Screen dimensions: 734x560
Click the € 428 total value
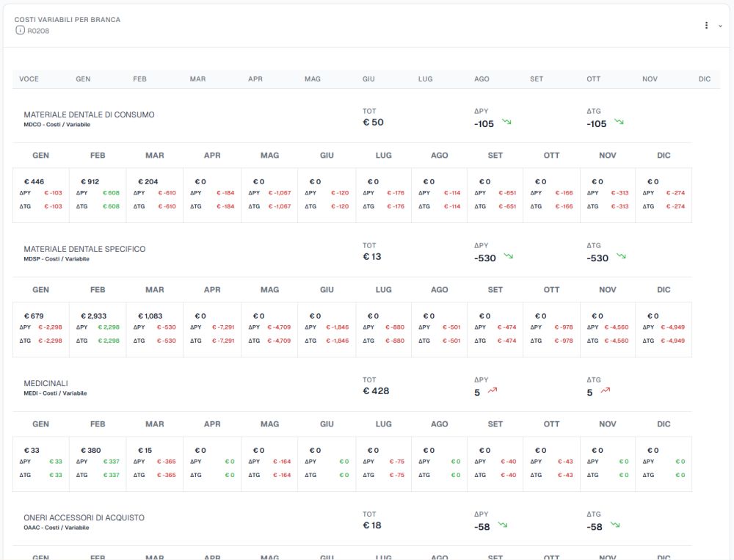376,391
